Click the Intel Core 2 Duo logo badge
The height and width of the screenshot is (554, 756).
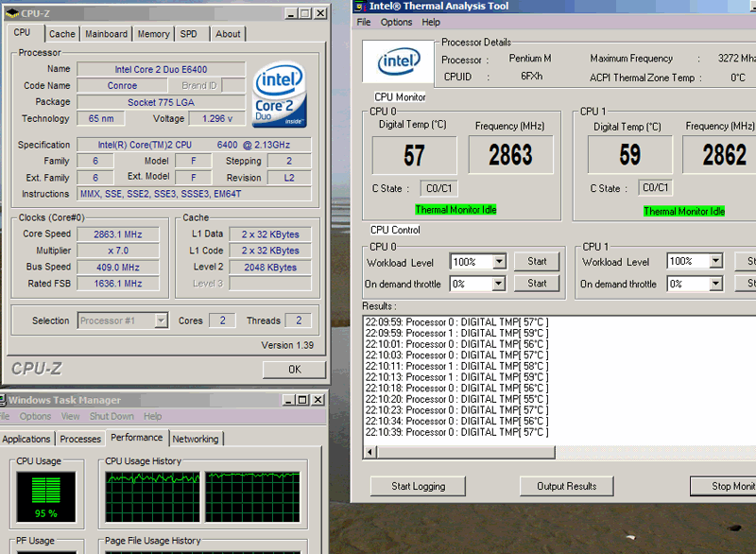point(280,95)
